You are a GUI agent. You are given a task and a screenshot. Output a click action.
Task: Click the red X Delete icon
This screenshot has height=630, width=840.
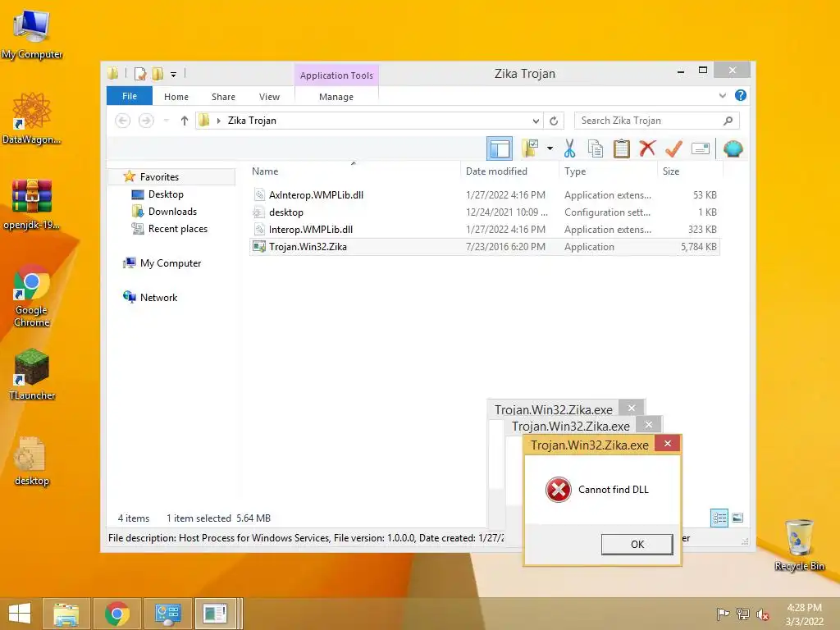click(647, 148)
